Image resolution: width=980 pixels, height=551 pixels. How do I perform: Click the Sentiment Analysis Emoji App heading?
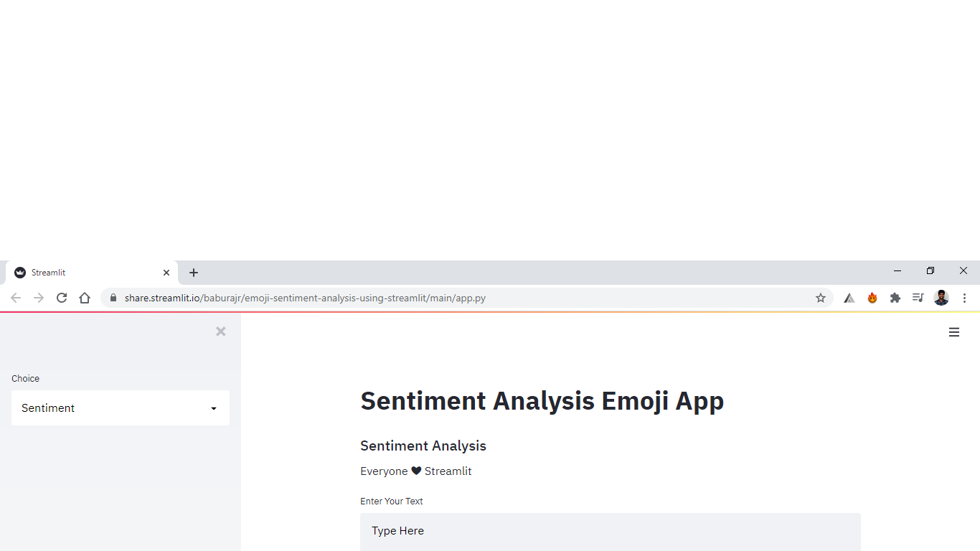542,400
